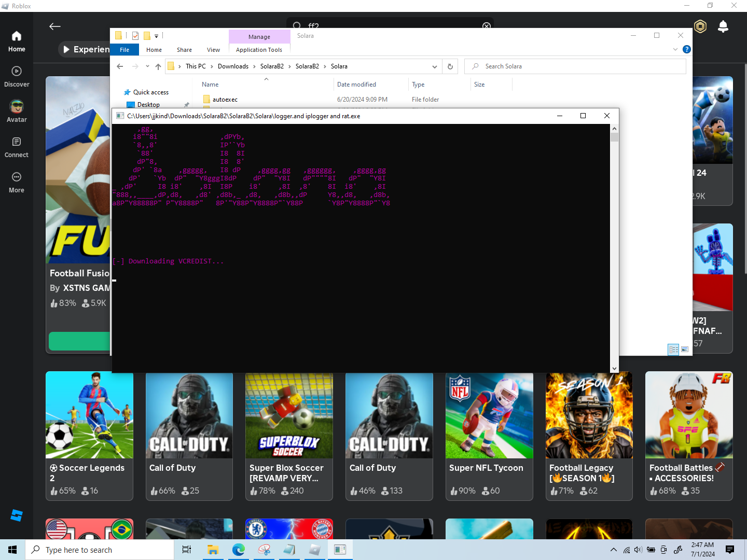Open Roblox notifications bell

point(723,26)
